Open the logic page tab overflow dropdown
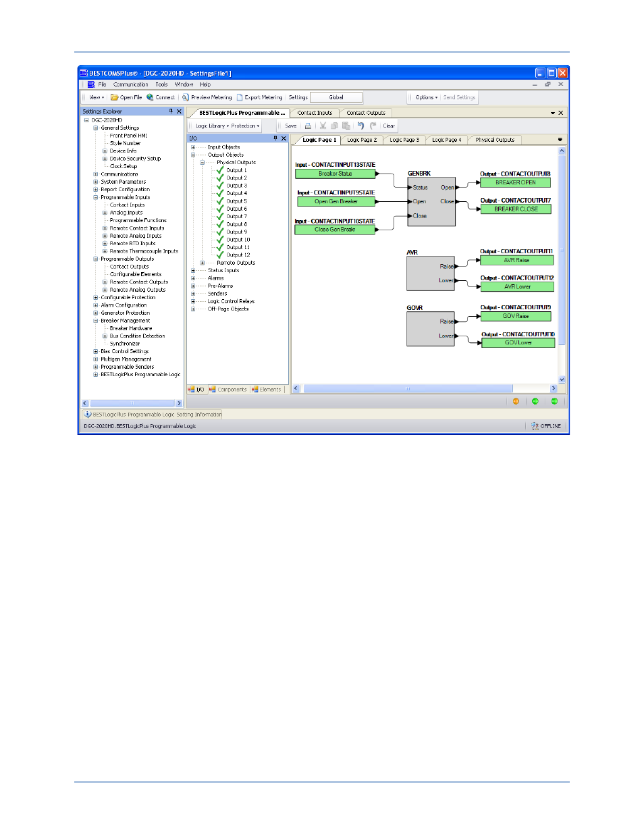The image size is (644, 834). tap(560, 140)
